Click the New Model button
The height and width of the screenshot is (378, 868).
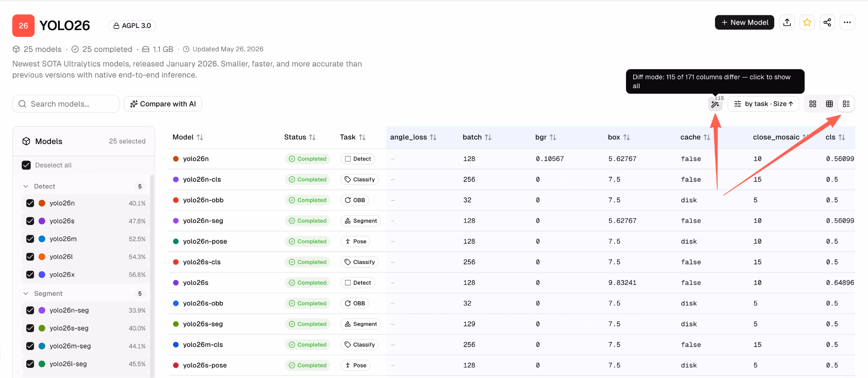tap(745, 22)
